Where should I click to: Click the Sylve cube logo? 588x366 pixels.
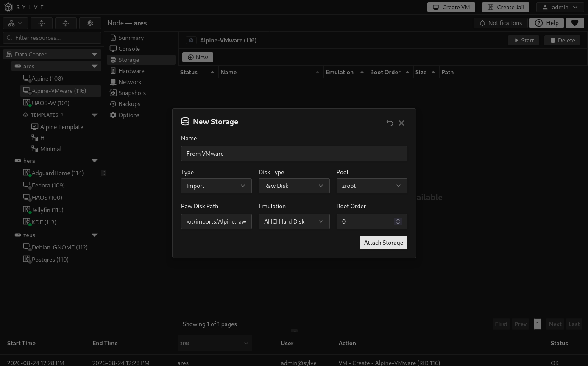[x=8, y=7]
